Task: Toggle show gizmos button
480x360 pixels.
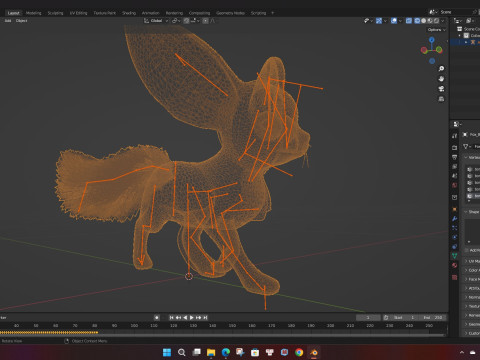Action: coord(379,21)
